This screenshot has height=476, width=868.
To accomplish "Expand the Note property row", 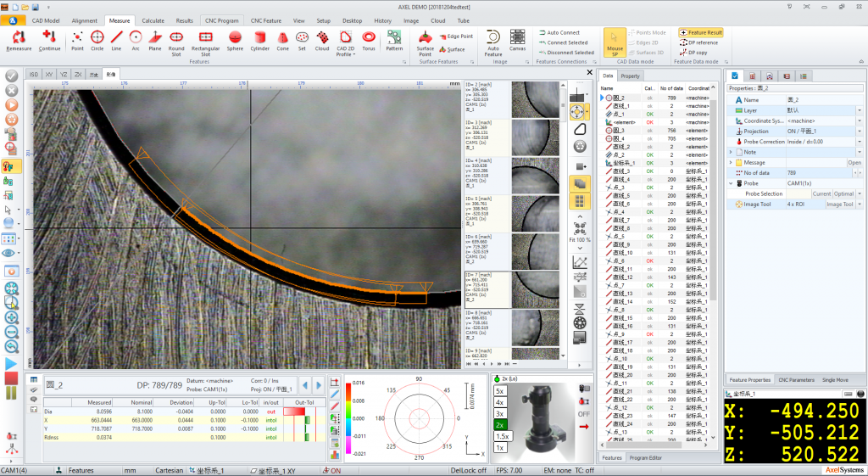I will (x=731, y=152).
